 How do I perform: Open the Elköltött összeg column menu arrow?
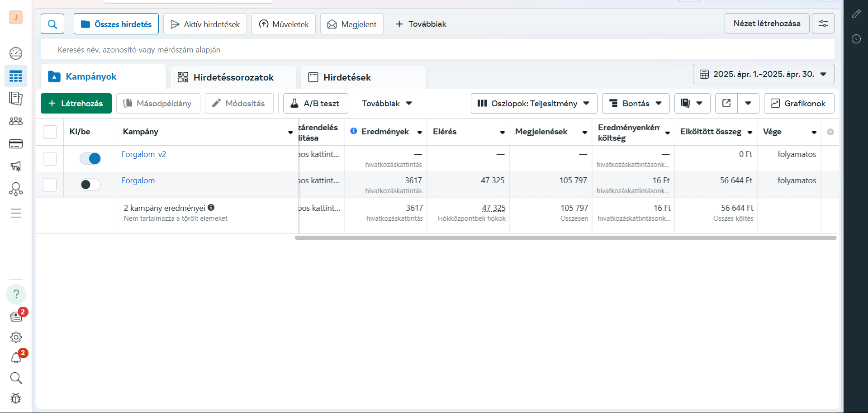coord(750,132)
